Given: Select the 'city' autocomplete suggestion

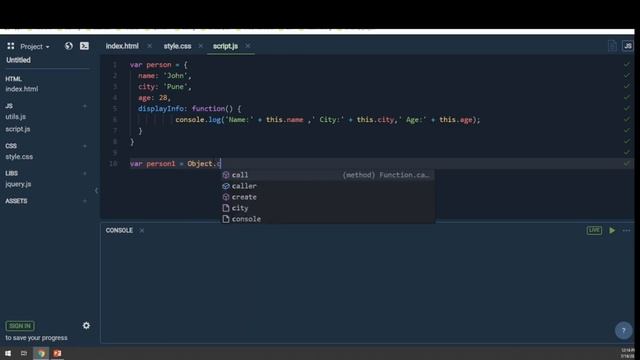Looking at the screenshot, I should (328, 208).
